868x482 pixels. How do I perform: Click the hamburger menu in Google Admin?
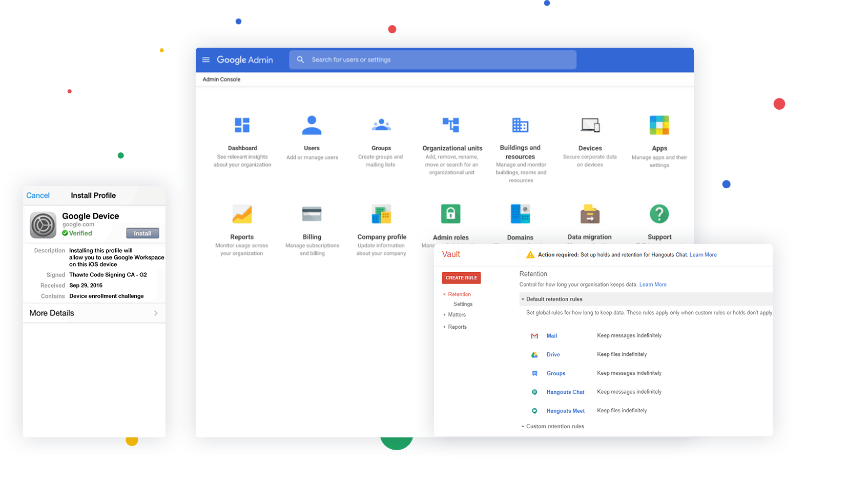pos(205,59)
